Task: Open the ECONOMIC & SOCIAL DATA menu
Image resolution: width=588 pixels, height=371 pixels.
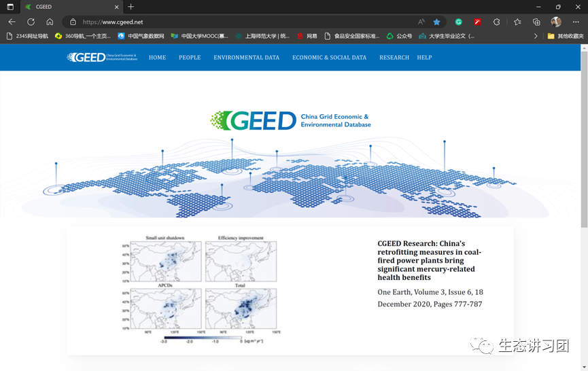Action: tap(329, 57)
